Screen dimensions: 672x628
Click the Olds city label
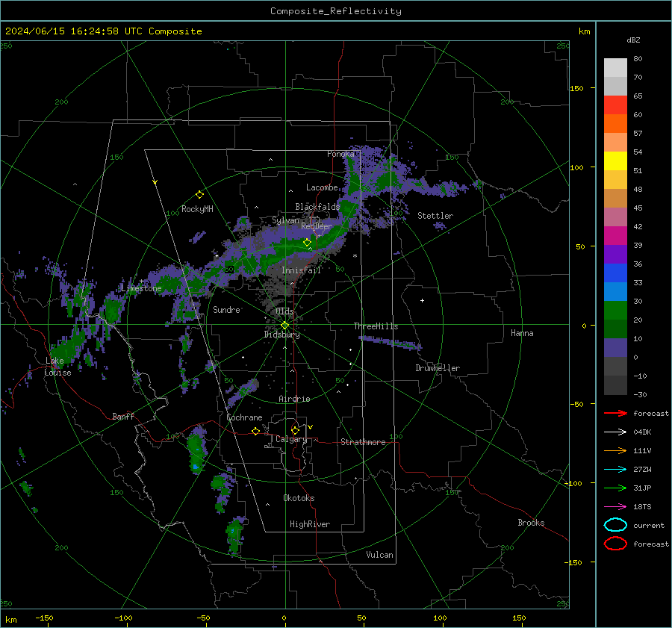pos(284,311)
